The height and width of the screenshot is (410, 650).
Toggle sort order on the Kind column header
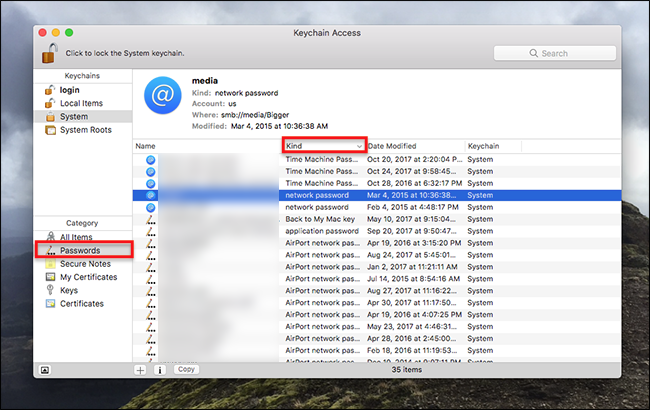pos(324,146)
